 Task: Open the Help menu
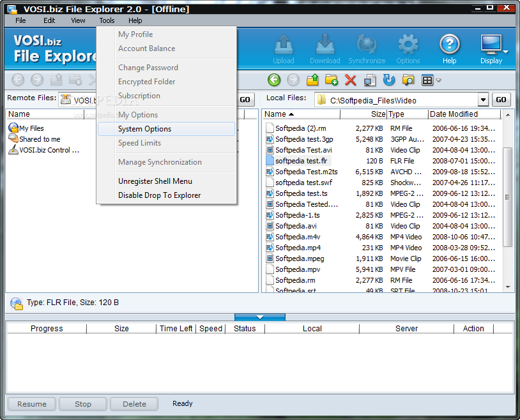pos(135,20)
